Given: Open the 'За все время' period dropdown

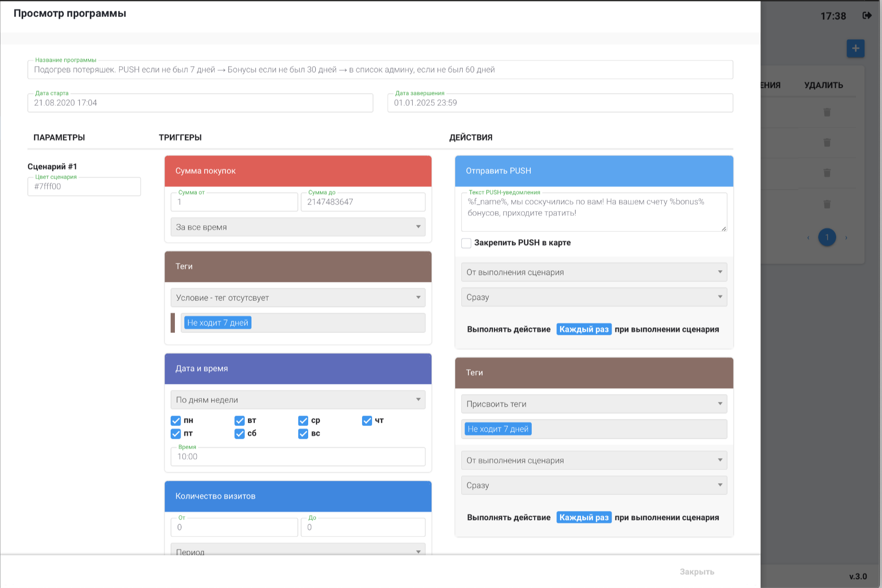Looking at the screenshot, I should coord(298,227).
